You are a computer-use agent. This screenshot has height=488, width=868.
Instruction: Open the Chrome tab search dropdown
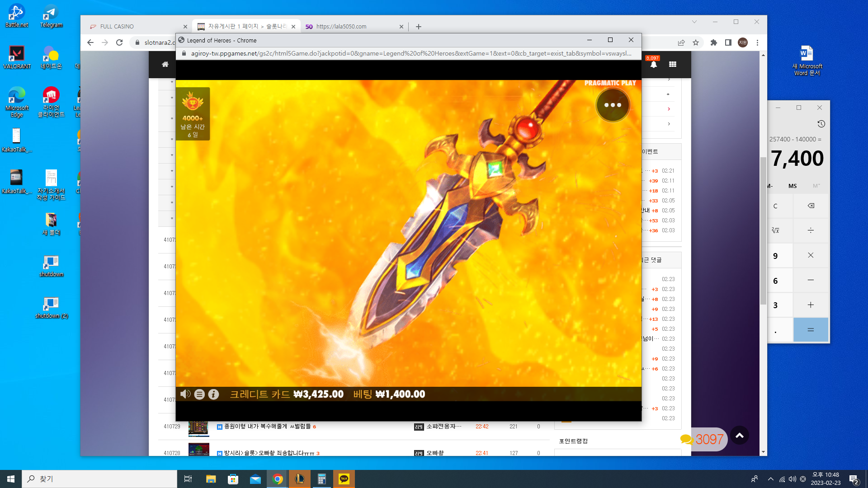click(x=694, y=22)
